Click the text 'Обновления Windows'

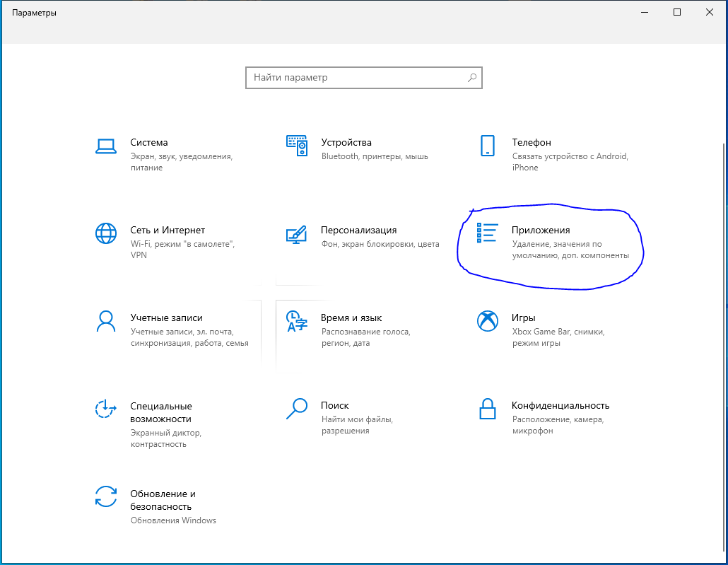pos(173,521)
